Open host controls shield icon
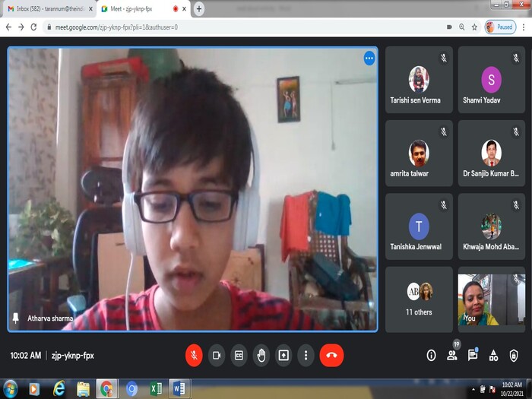The width and height of the screenshot is (532, 399). pyautogui.click(x=514, y=355)
